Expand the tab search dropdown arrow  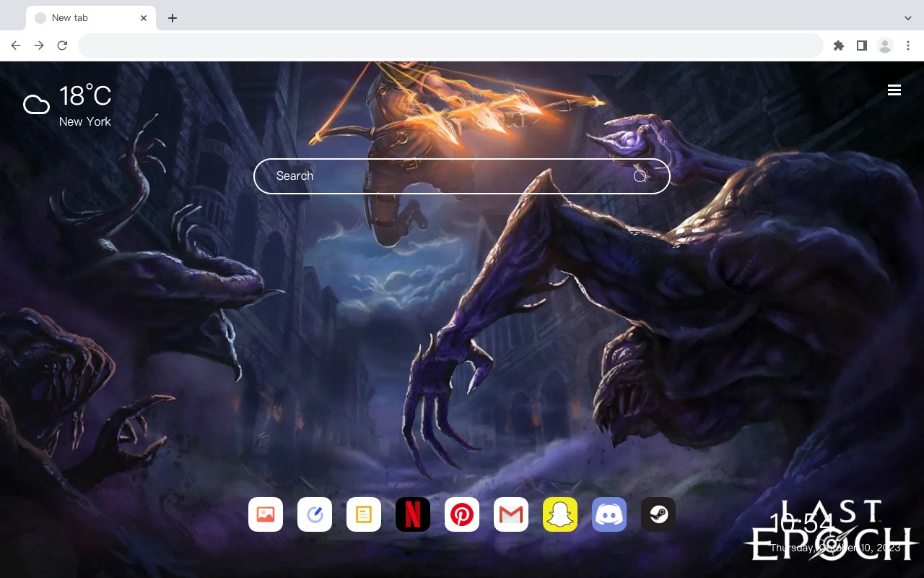pyautogui.click(x=908, y=17)
